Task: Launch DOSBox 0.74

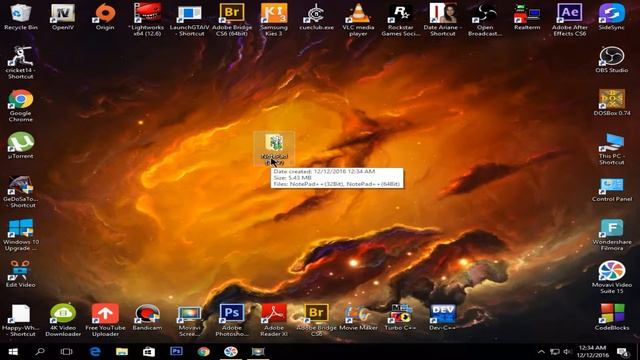Action: pyautogui.click(x=611, y=102)
